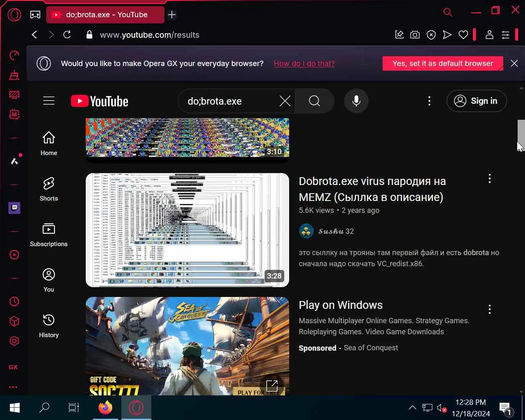The image size is (525, 420).
Task: Click the page vertical scrollbar thumb
Action: (x=521, y=135)
